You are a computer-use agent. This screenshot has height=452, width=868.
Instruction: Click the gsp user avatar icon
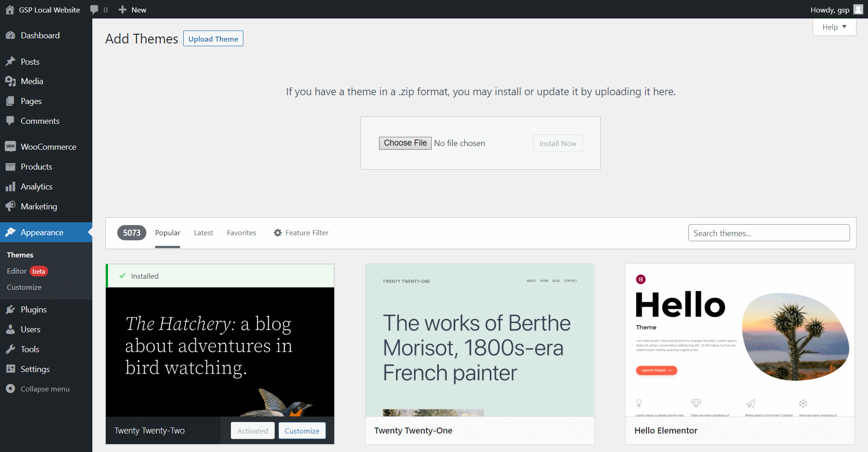tap(858, 9)
